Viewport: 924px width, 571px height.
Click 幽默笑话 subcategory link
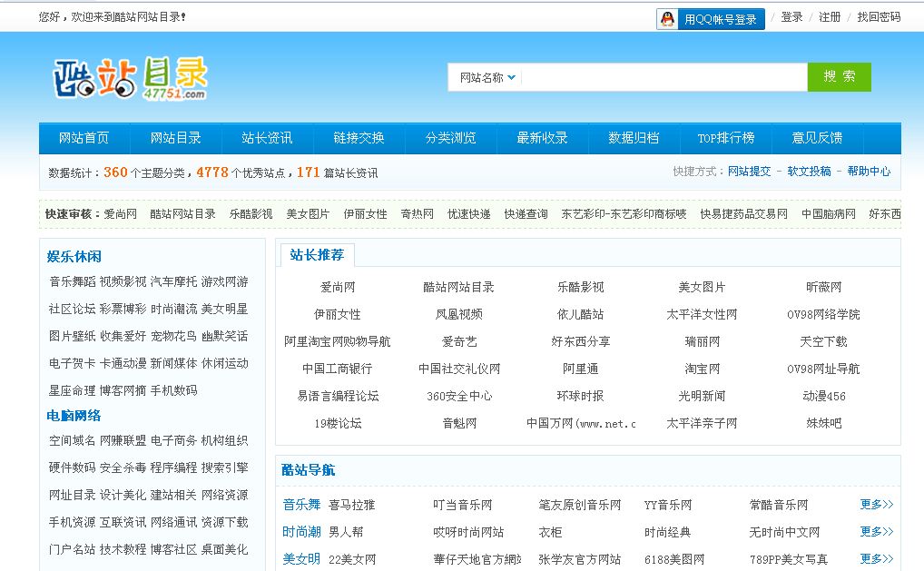coord(224,336)
